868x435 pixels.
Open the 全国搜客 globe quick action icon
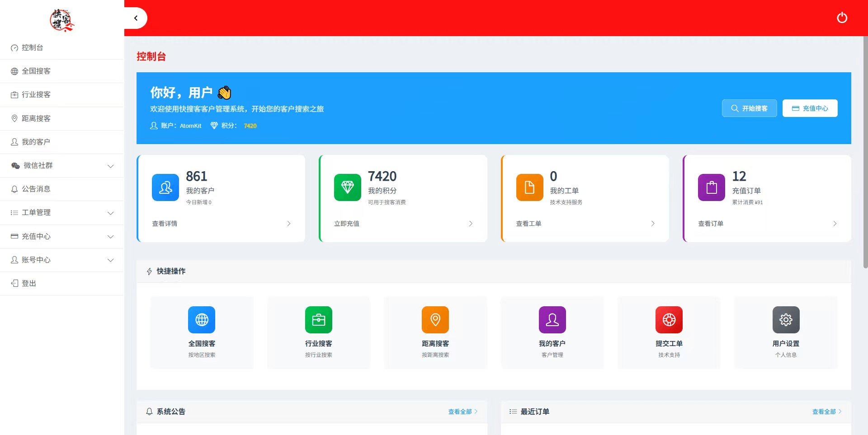(x=202, y=320)
